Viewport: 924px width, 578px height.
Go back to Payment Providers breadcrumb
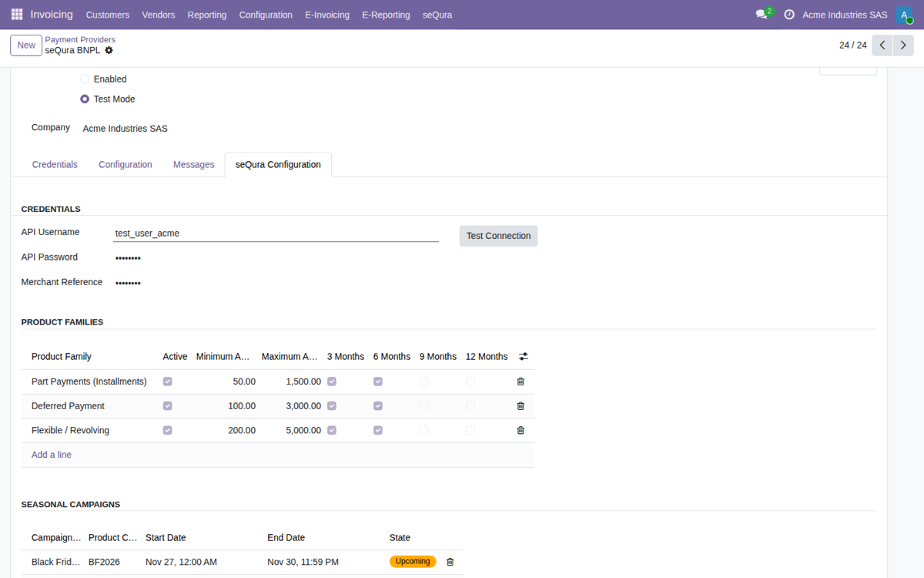click(80, 40)
